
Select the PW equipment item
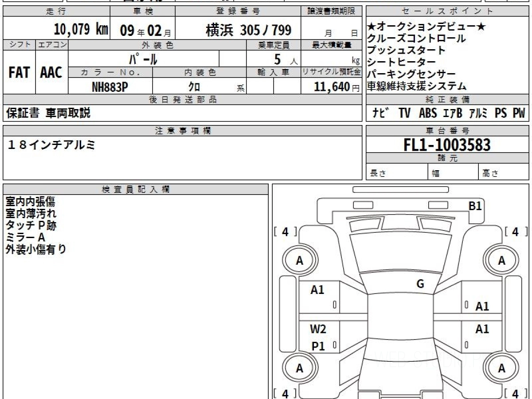(519, 113)
